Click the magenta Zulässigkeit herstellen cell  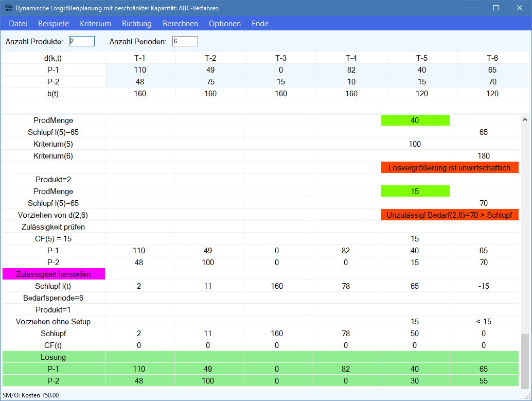pos(54,274)
